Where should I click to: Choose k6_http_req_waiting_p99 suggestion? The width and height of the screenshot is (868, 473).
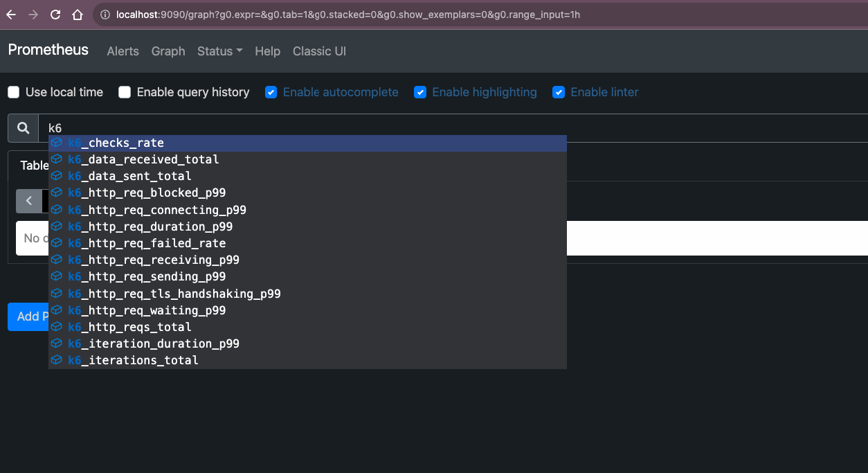(307, 310)
